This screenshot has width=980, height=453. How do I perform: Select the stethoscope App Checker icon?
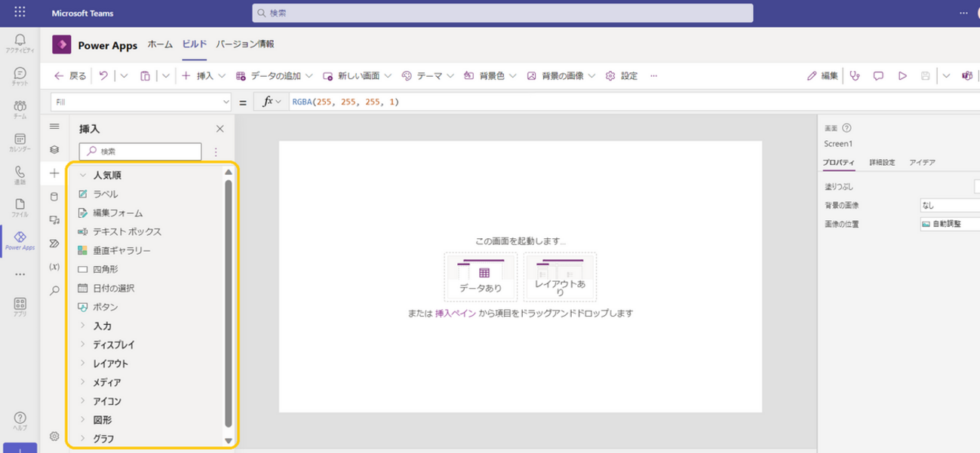pos(854,75)
